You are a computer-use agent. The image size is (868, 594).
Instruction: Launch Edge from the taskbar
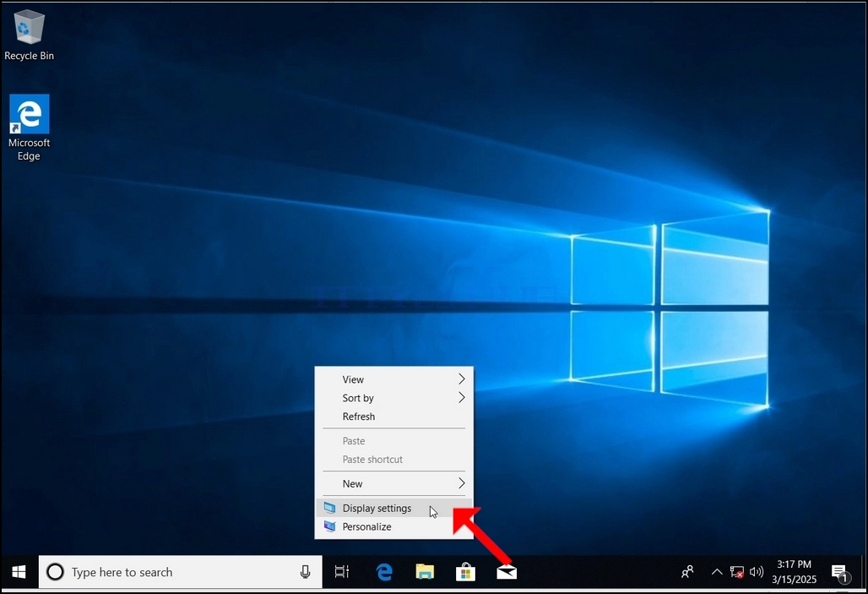coord(383,572)
